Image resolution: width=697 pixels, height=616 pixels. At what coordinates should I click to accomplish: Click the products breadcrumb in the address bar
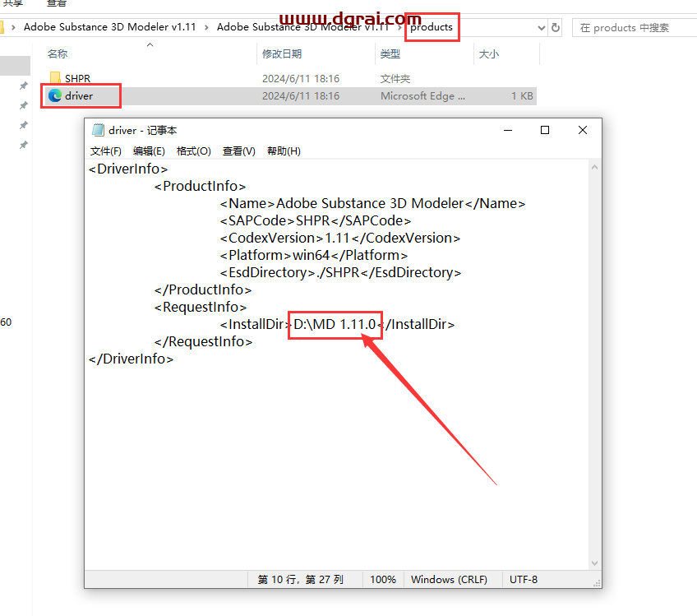point(432,27)
